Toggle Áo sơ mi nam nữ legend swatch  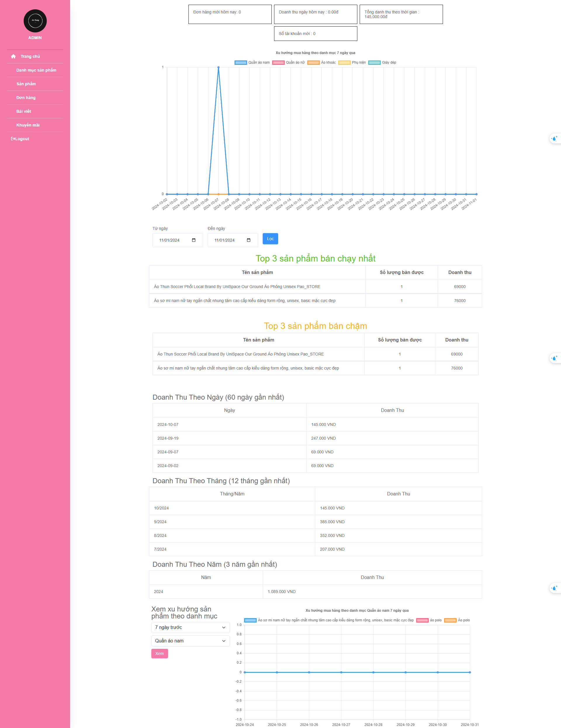(250, 620)
